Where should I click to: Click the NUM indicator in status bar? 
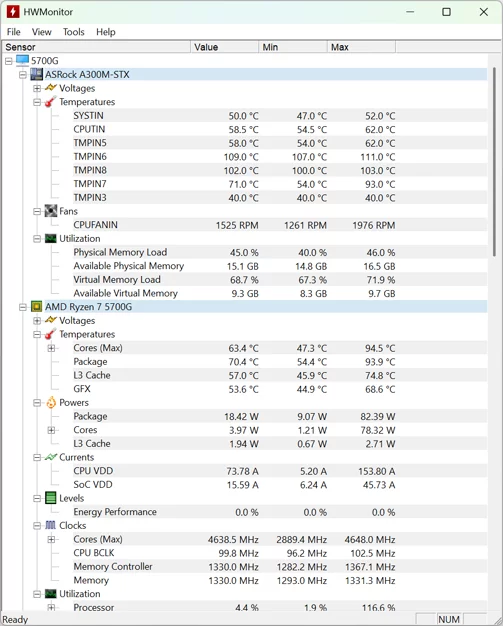coord(449,619)
